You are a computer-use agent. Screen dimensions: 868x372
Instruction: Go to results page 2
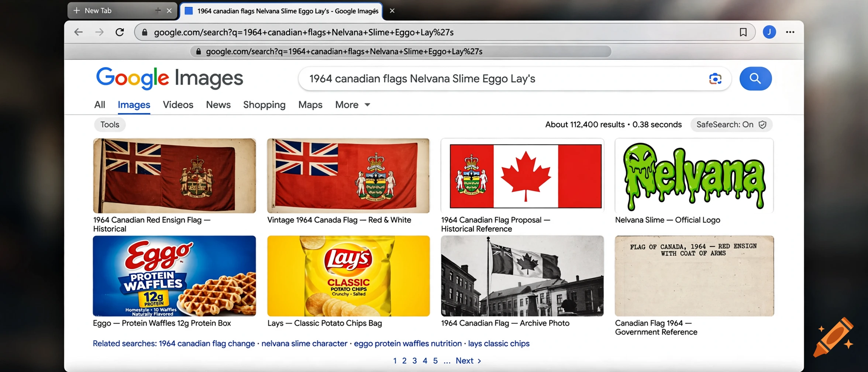[x=404, y=361]
